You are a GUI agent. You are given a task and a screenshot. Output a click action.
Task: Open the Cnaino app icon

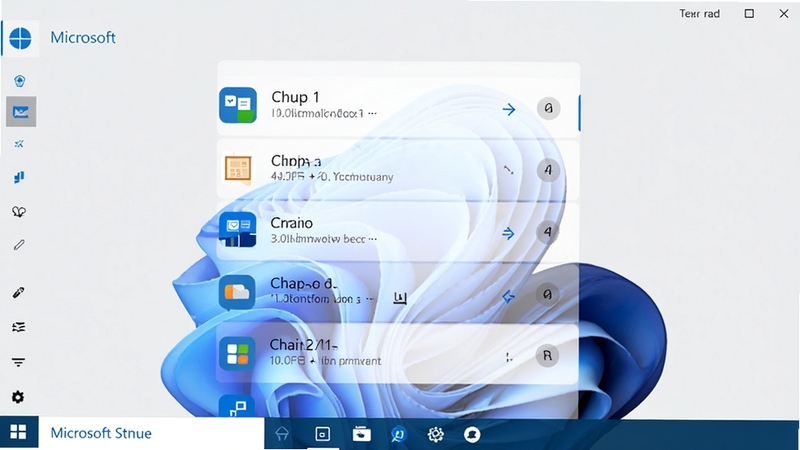[237, 230]
